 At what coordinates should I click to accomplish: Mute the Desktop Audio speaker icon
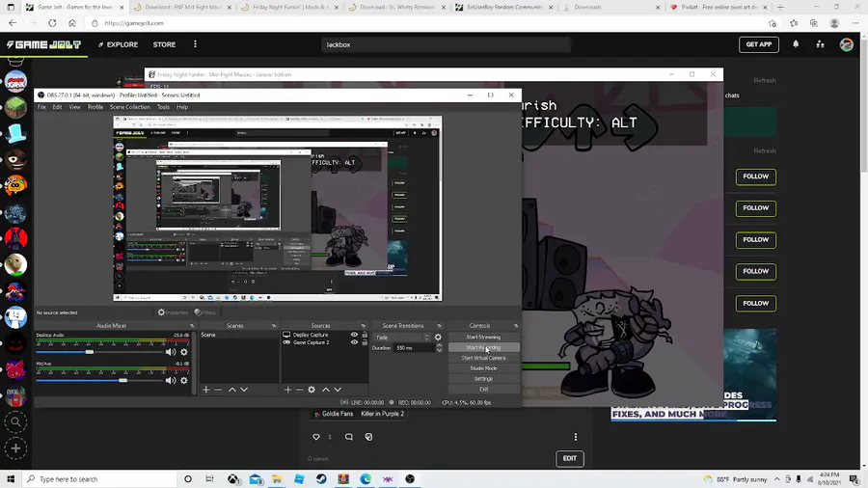[171, 352]
